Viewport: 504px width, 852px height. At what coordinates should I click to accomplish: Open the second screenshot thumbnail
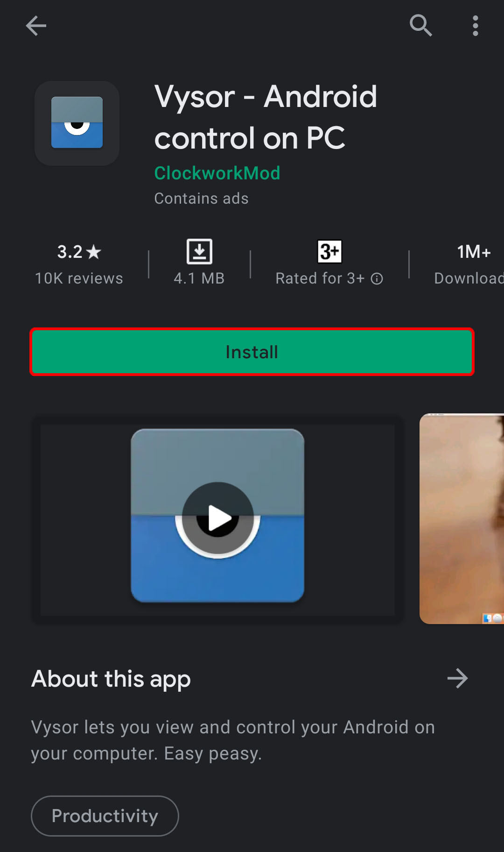[462, 518]
